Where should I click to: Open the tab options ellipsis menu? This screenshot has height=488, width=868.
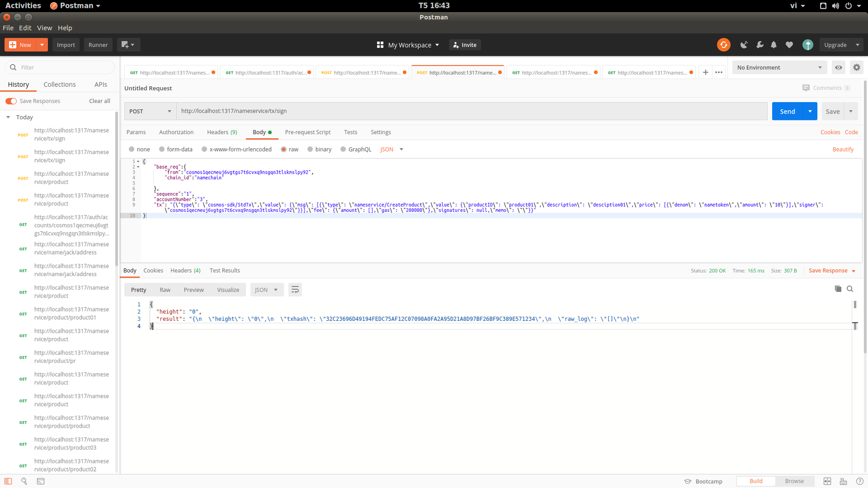719,73
